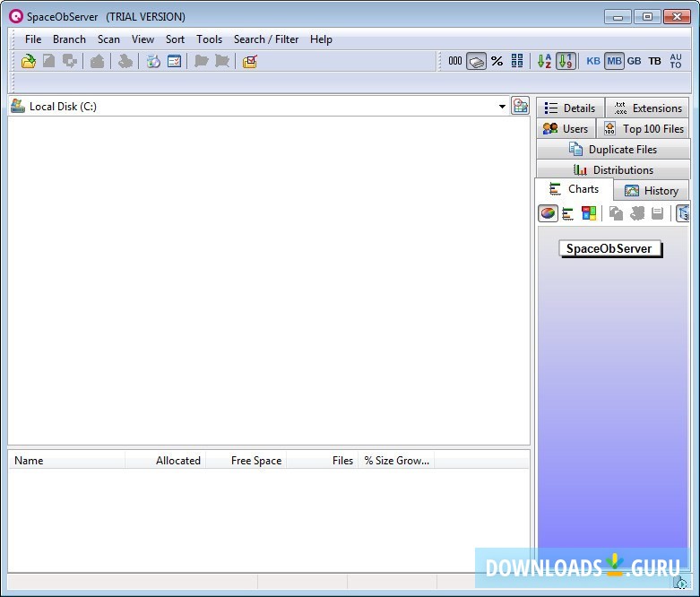Open the View menu
This screenshot has height=597, width=700.
(x=143, y=39)
